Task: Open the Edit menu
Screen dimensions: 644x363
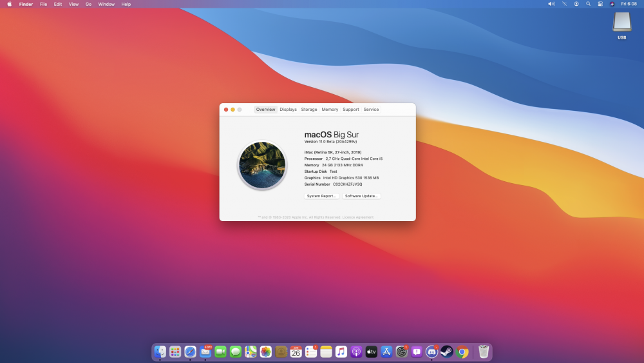Action: tap(58, 4)
